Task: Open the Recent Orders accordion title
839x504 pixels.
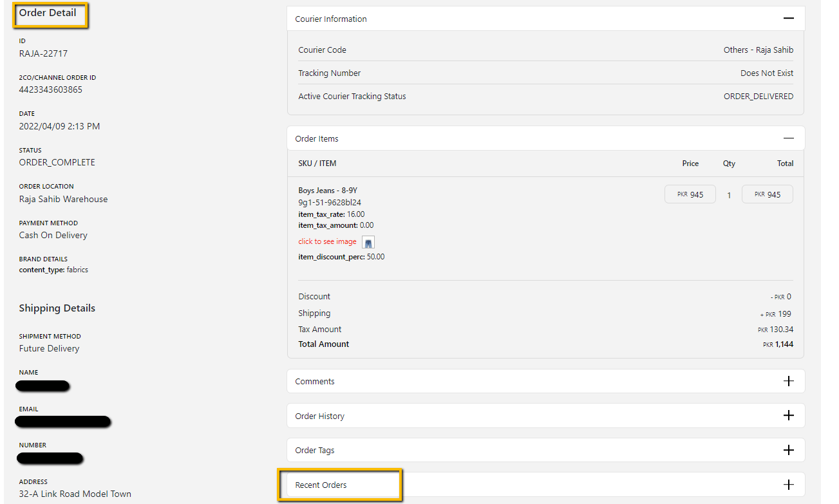Action: tap(321, 485)
